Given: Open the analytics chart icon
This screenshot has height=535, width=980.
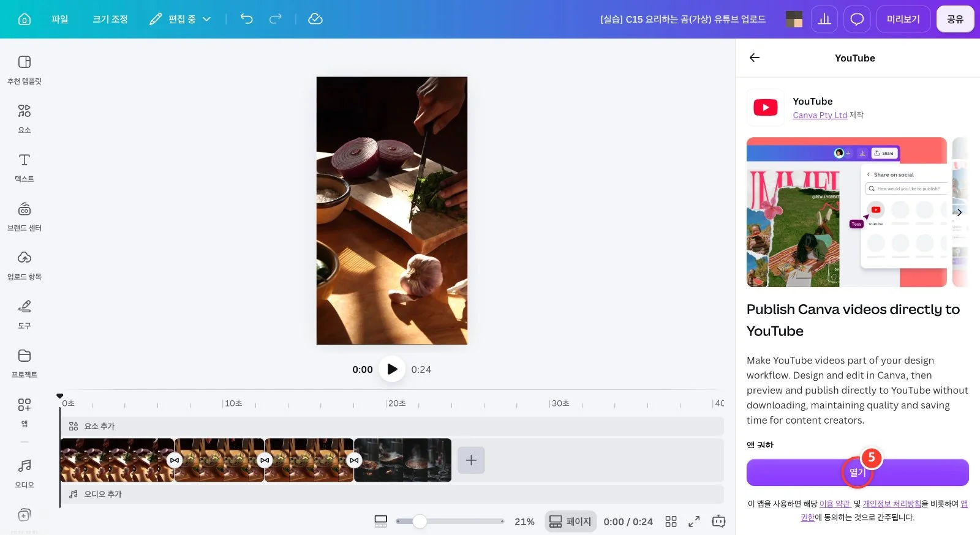Looking at the screenshot, I should 824,19.
